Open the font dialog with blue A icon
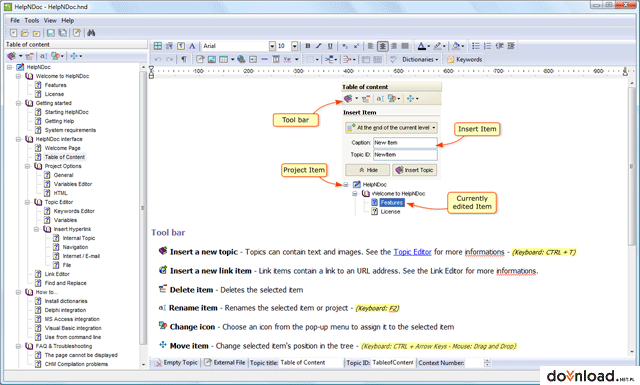The width and height of the screenshot is (640, 385). coord(192,46)
